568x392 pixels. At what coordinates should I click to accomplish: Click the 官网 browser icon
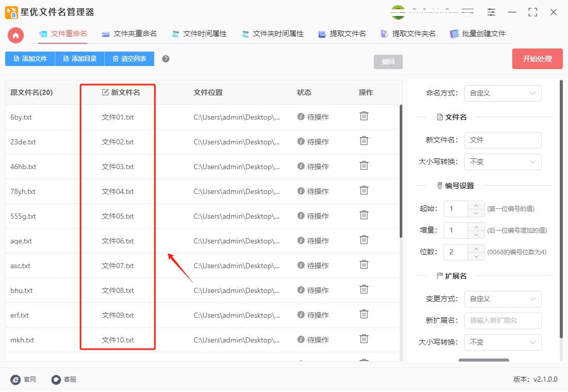15,379
